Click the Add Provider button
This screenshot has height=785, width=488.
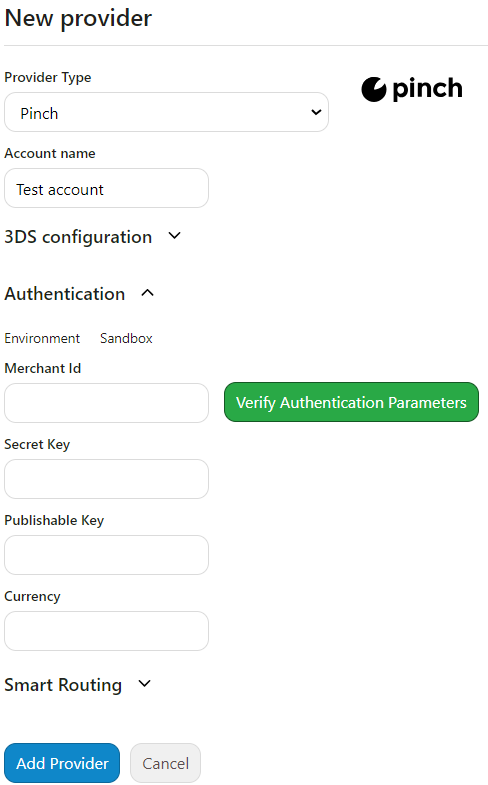coord(62,763)
